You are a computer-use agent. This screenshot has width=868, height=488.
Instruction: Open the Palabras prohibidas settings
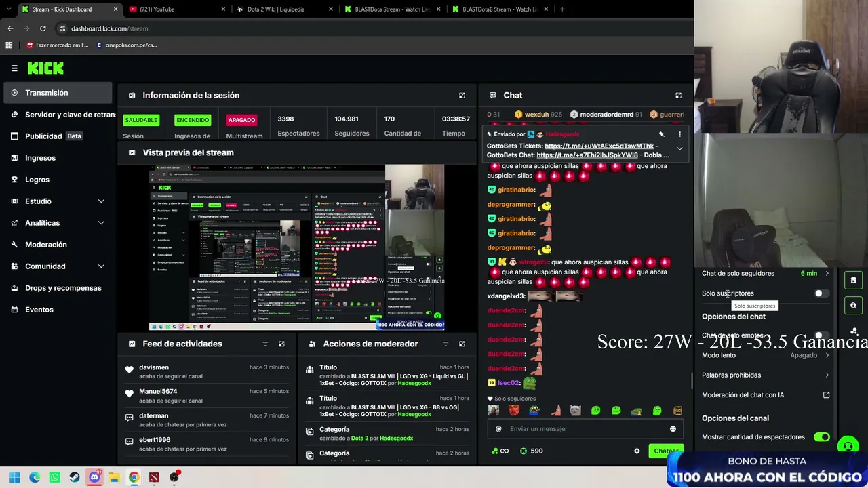(765, 375)
